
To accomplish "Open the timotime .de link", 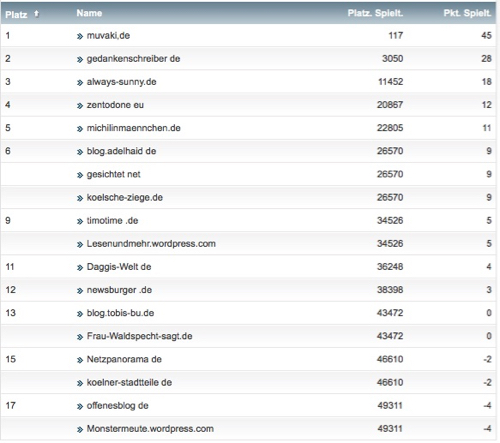I will 112,221.
